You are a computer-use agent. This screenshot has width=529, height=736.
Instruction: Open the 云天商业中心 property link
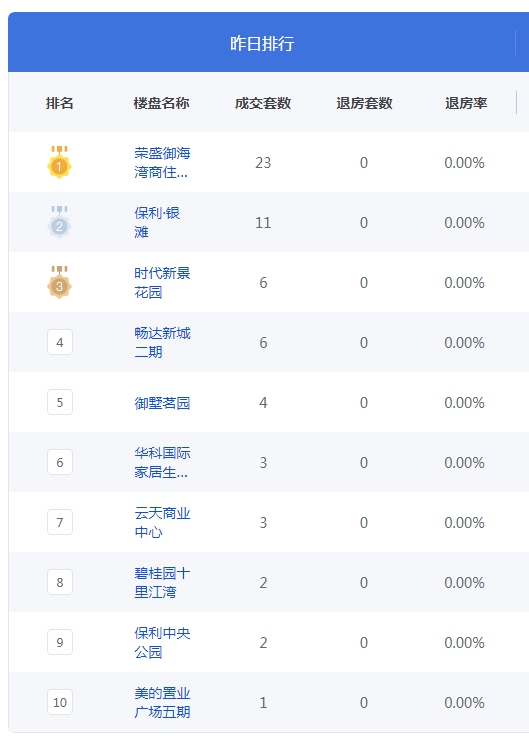click(162, 522)
